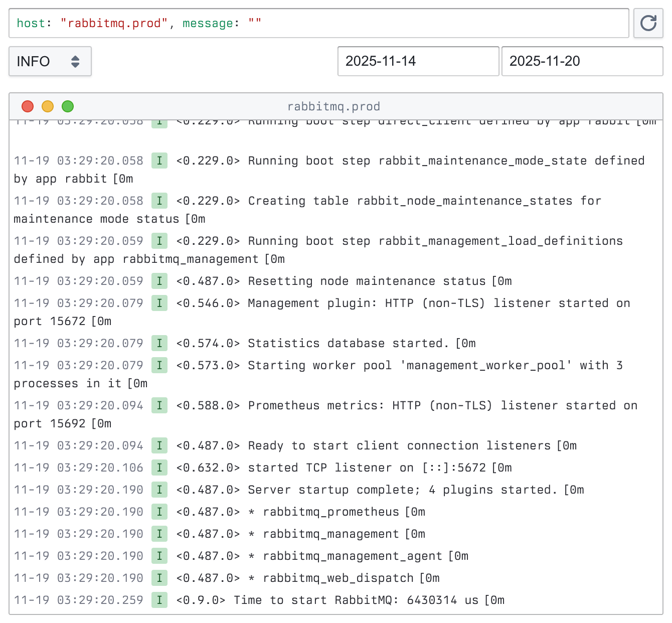Click the yellow minimize traffic light

[48, 106]
